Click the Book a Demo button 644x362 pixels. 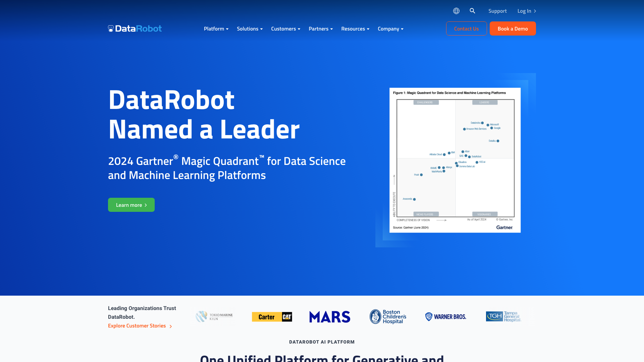click(513, 28)
